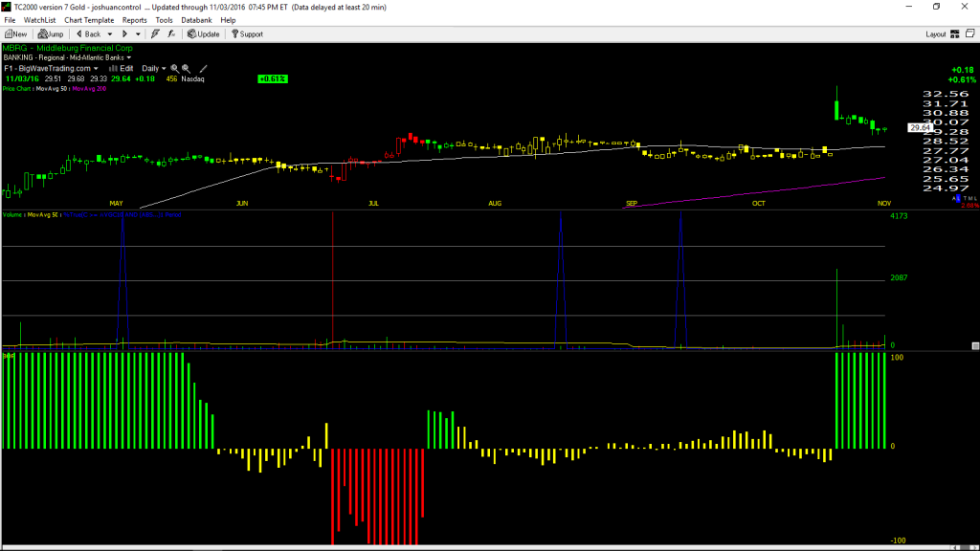This screenshot has height=551, width=980.
Task: Click the Edit chart button
Action: pos(122,69)
